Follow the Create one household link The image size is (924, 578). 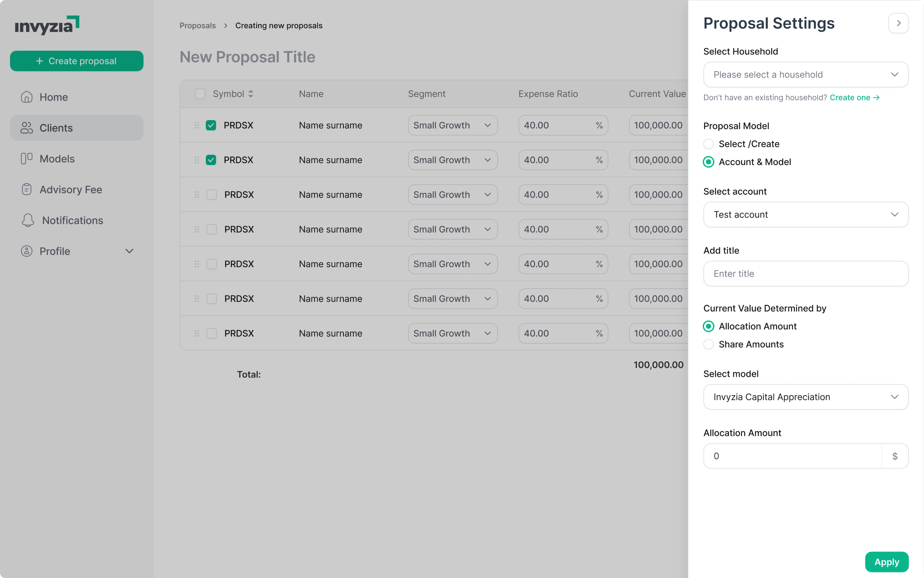pos(854,98)
